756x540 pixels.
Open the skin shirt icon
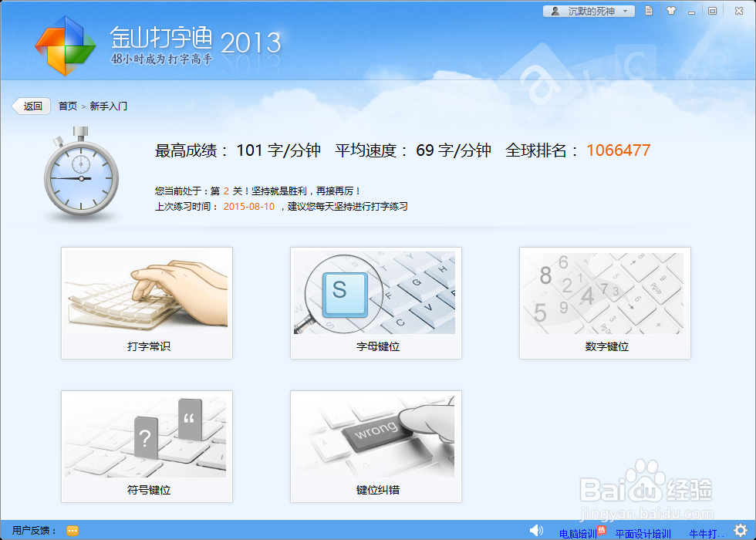tap(670, 11)
